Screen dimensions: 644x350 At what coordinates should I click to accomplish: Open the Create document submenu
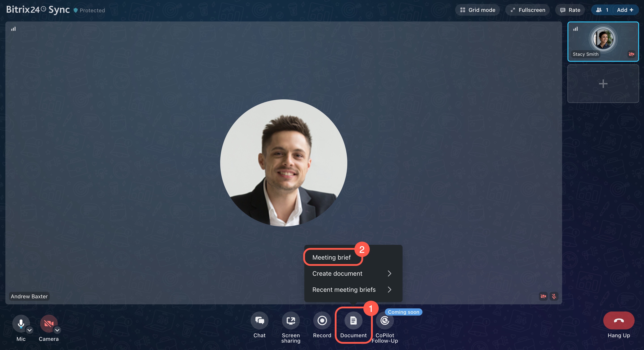[x=353, y=273]
